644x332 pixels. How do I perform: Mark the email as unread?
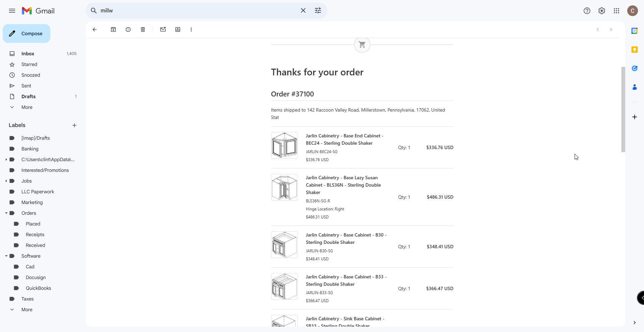click(x=163, y=29)
